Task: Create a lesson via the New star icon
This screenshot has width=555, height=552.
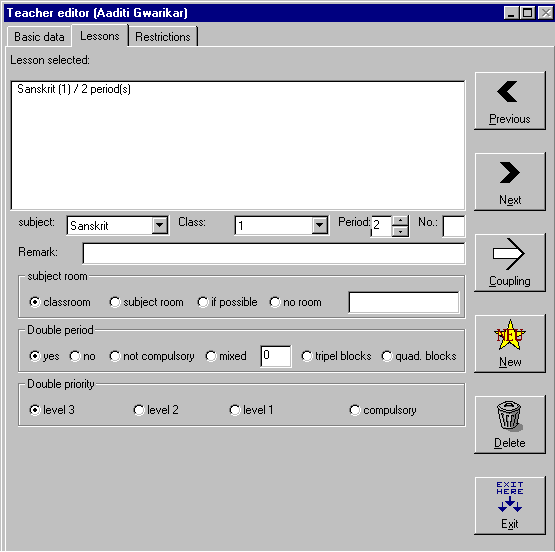Action: (510, 335)
